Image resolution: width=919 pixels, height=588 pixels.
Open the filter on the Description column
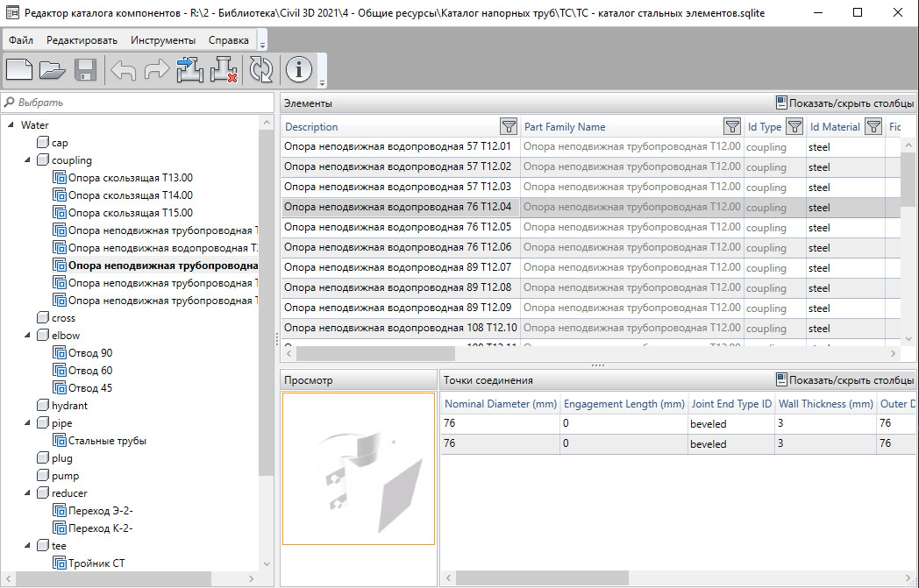[x=508, y=127]
